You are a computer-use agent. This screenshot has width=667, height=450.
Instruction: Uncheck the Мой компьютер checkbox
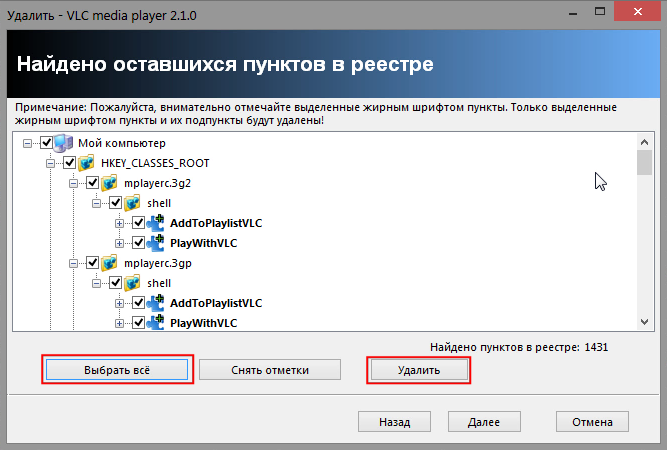pos(47,143)
